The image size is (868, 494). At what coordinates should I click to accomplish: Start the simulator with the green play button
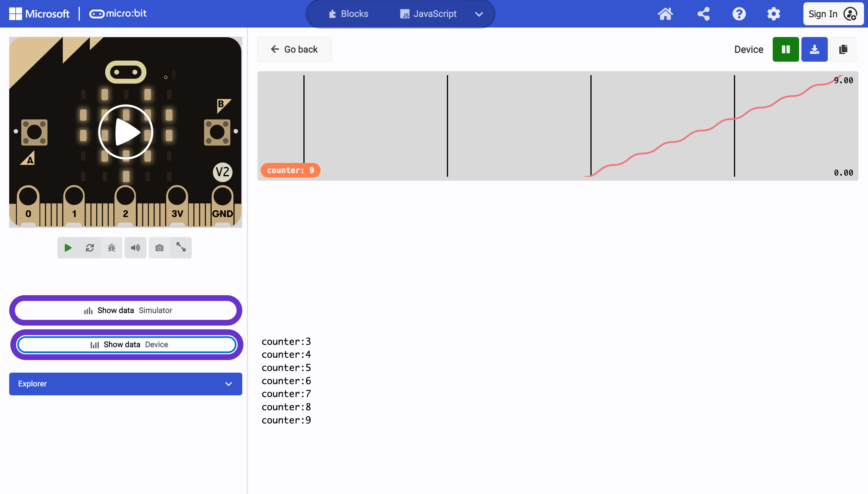pos(68,248)
